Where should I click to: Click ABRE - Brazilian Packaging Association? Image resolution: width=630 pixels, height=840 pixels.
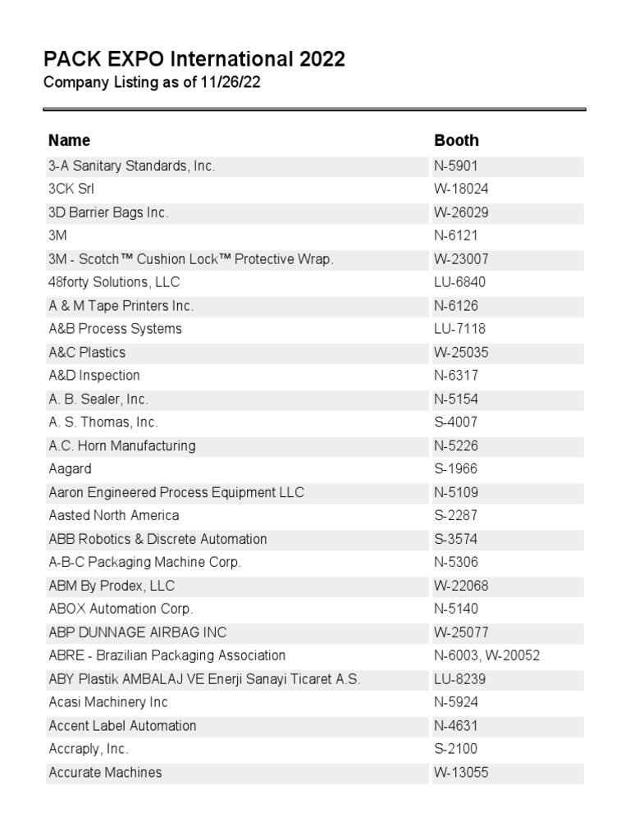167,655
